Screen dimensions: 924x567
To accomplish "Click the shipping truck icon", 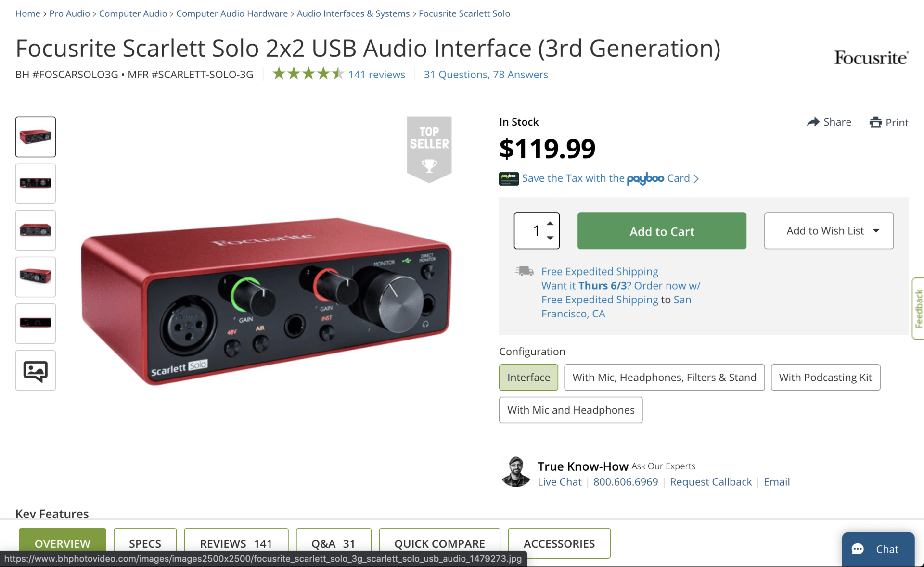I will (x=524, y=272).
